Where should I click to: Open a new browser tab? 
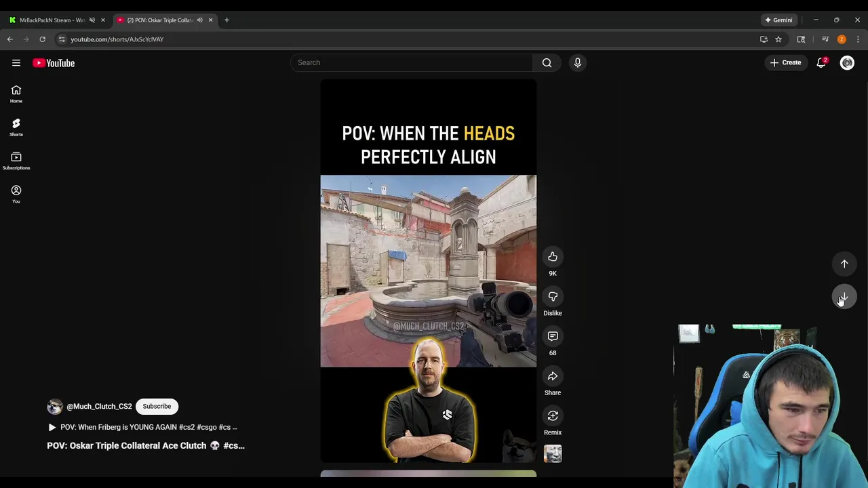(226, 20)
